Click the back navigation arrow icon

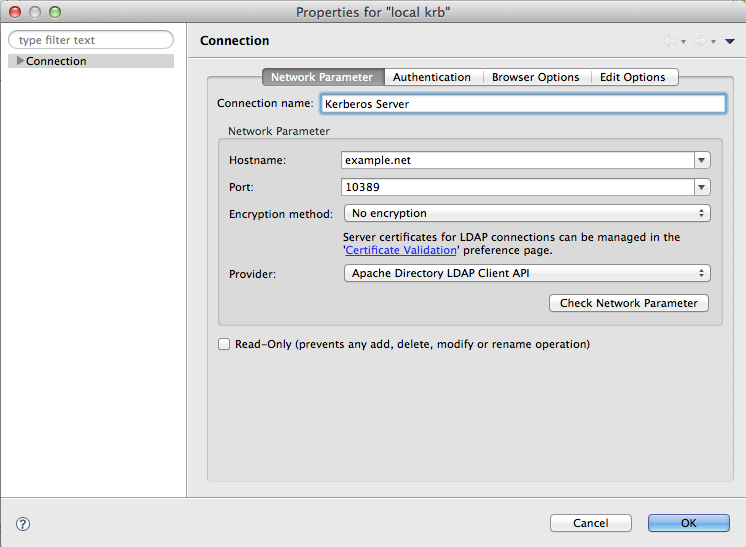point(669,41)
